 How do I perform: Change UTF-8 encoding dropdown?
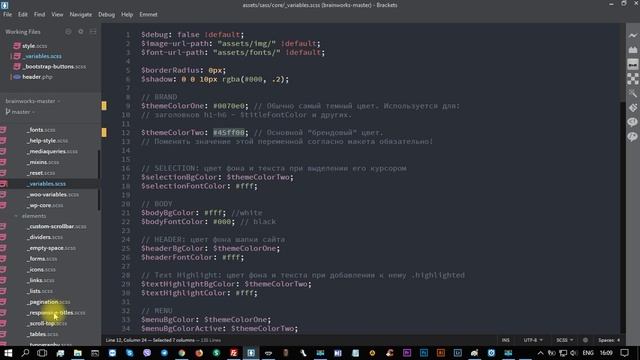533,340
